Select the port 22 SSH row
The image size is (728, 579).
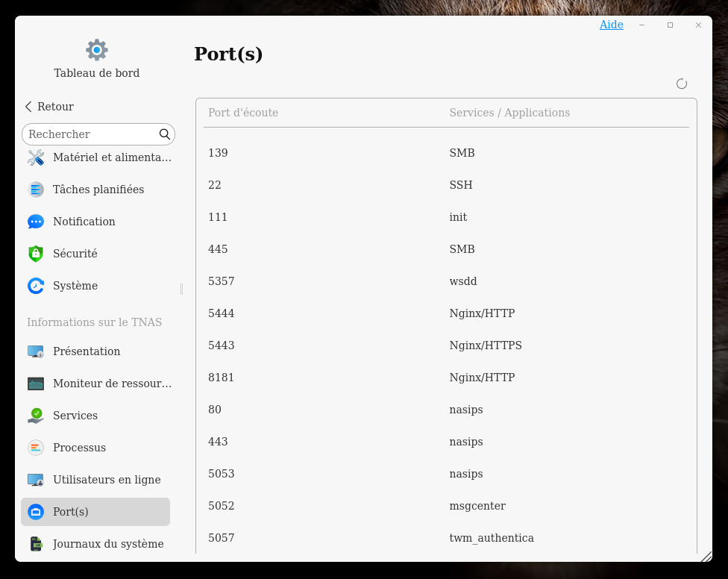446,185
